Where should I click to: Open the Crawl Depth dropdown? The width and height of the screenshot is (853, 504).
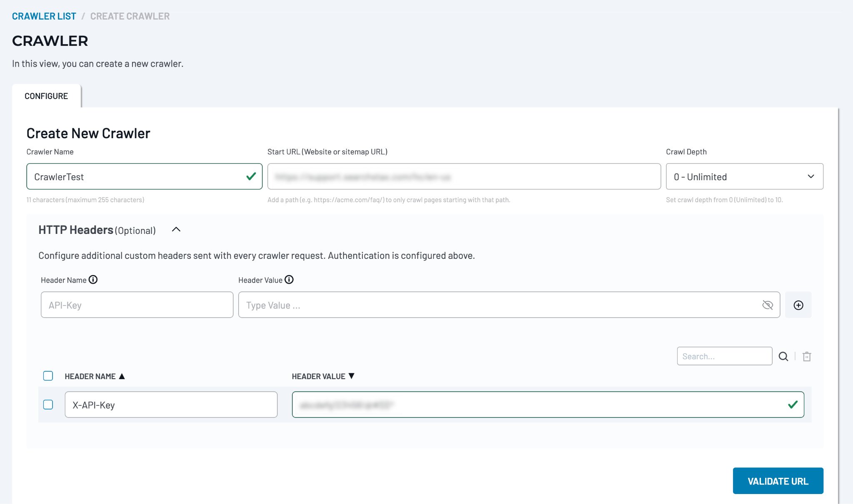(x=744, y=176)
